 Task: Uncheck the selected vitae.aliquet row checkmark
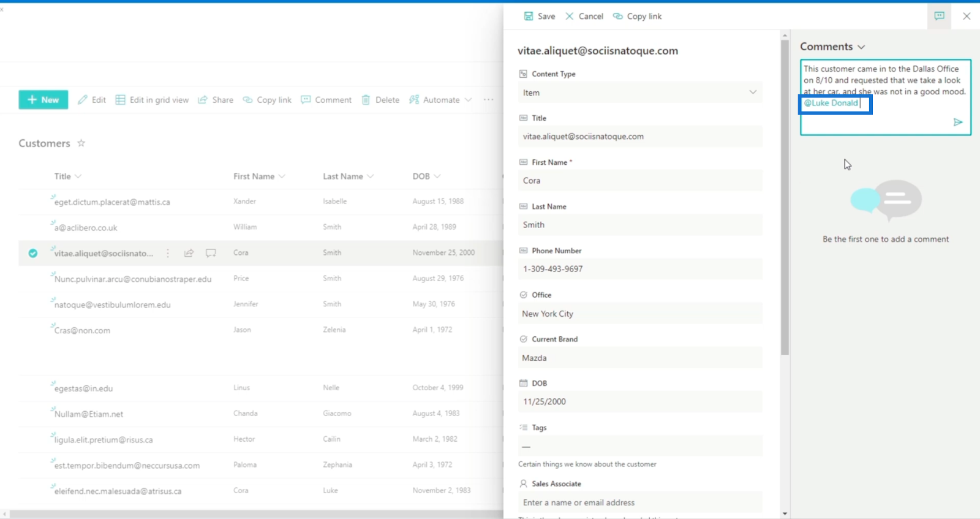pyautogui.click(x=33, y=253)
